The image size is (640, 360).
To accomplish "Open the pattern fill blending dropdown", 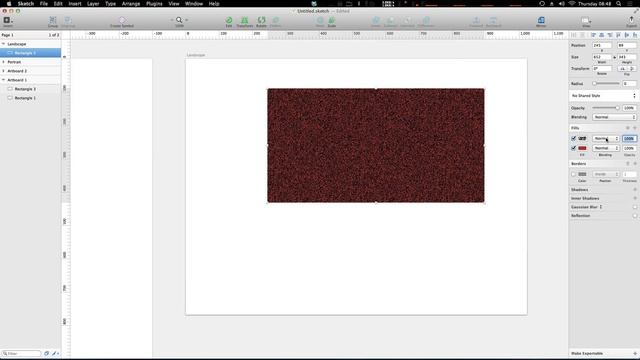I will point(606,139).
